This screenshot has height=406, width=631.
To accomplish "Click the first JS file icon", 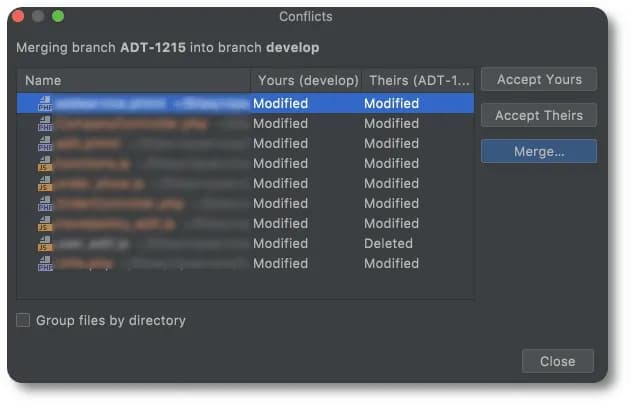I will tap(45, 163).
